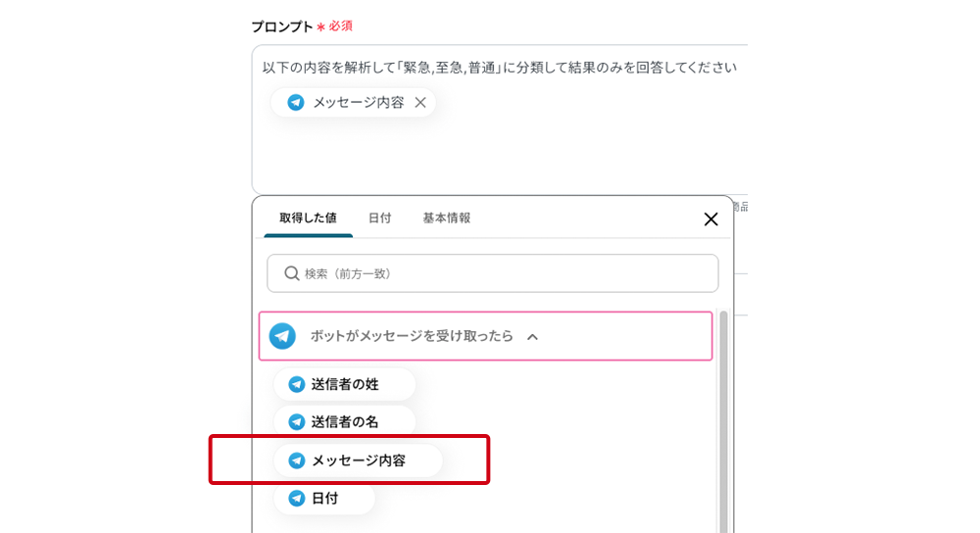Open the 基本情報 tab

[447, 218]
